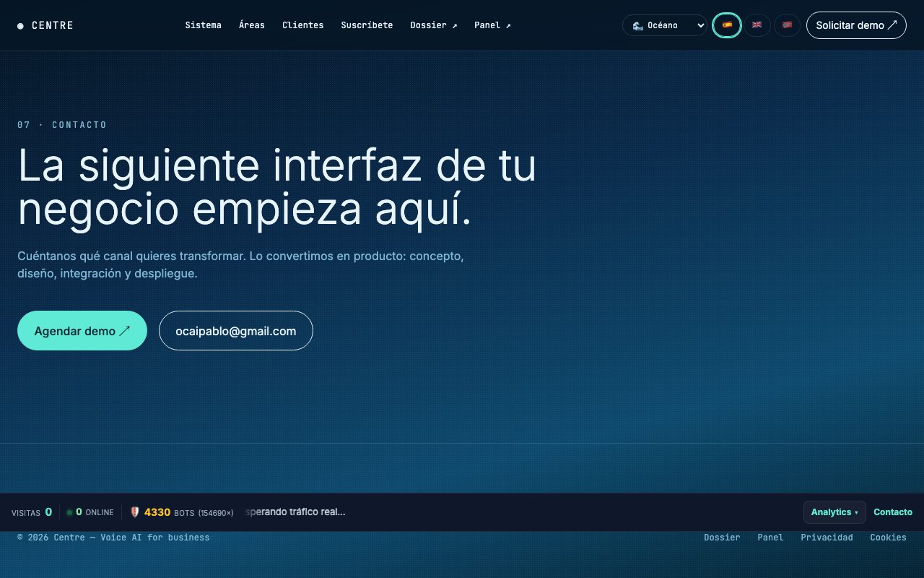Click the bot shield icon
924x578 pixels.
tap(134, 512)
